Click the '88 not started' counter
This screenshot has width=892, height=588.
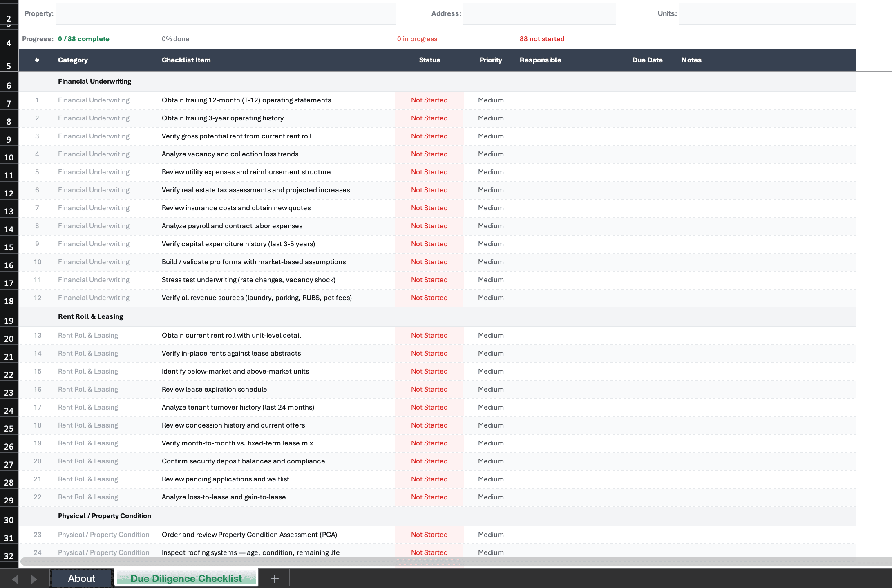click(x=542, y=39)
